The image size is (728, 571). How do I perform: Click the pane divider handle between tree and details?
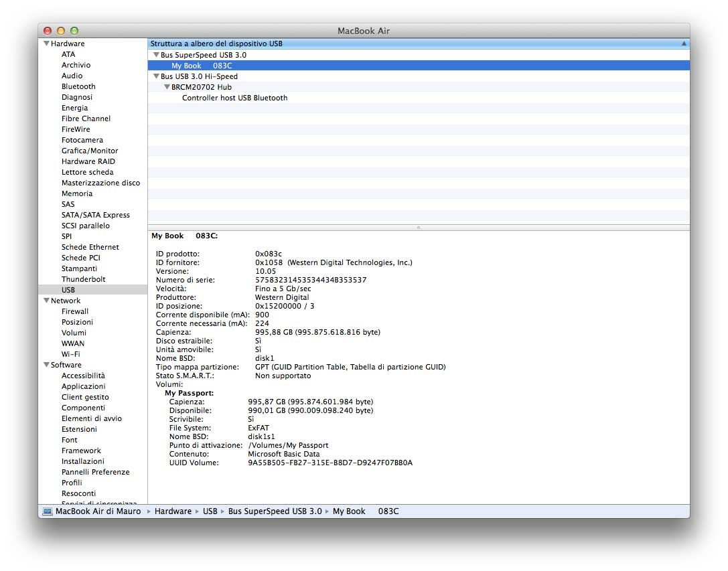click(419, 228)
